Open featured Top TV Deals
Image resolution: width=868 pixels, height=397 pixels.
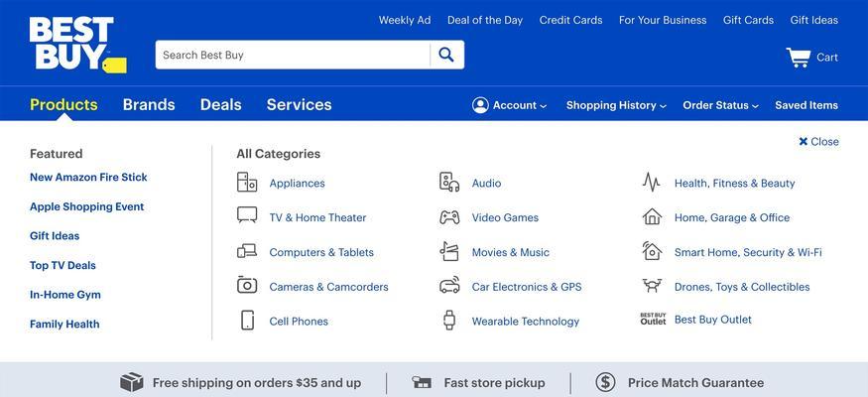click(x=63, y=265)
